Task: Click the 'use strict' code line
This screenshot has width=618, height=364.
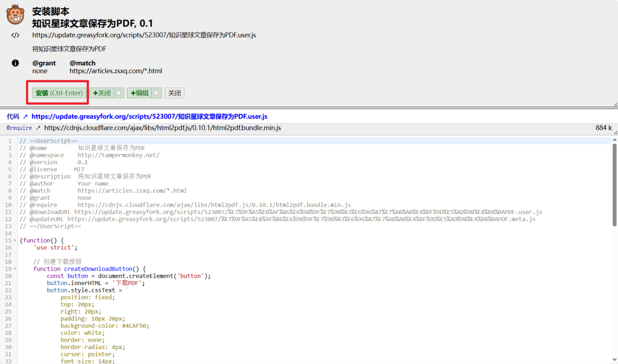Action: 55,248
